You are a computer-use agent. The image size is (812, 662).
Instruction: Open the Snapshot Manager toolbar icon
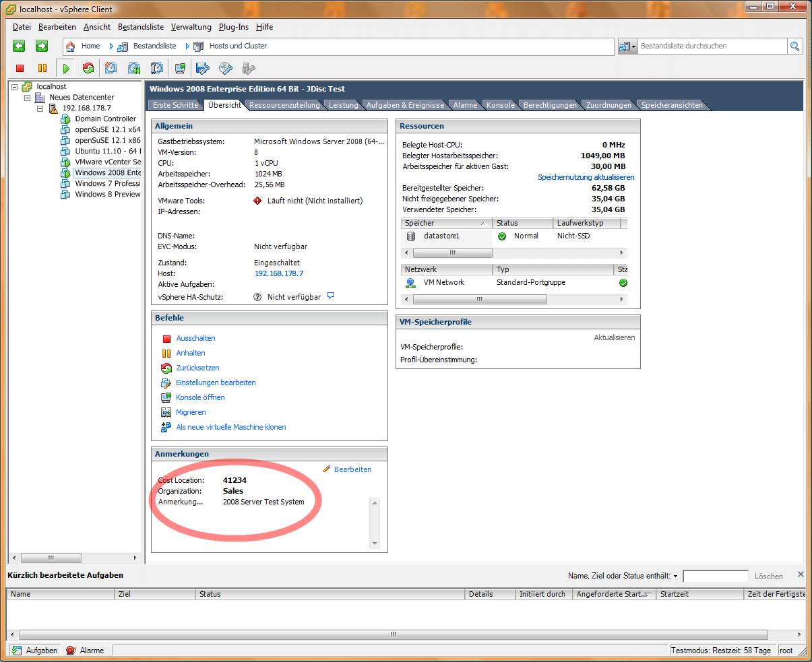point(157,68)
